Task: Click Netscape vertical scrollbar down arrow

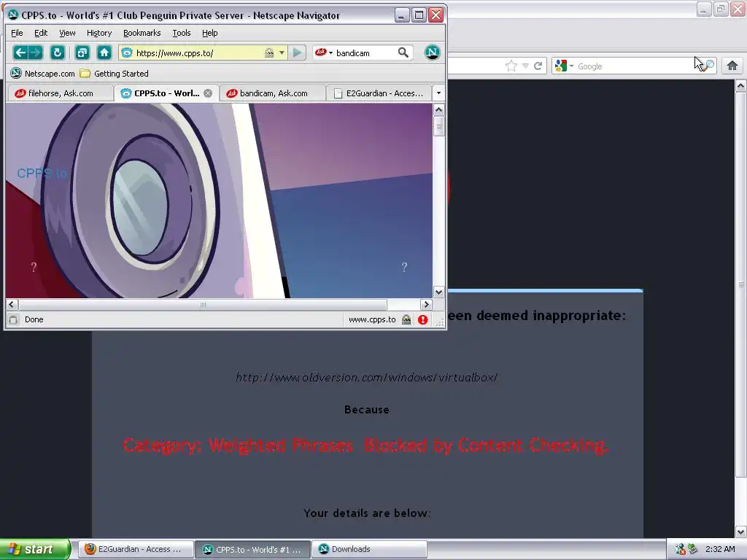Action: point(438,292)
